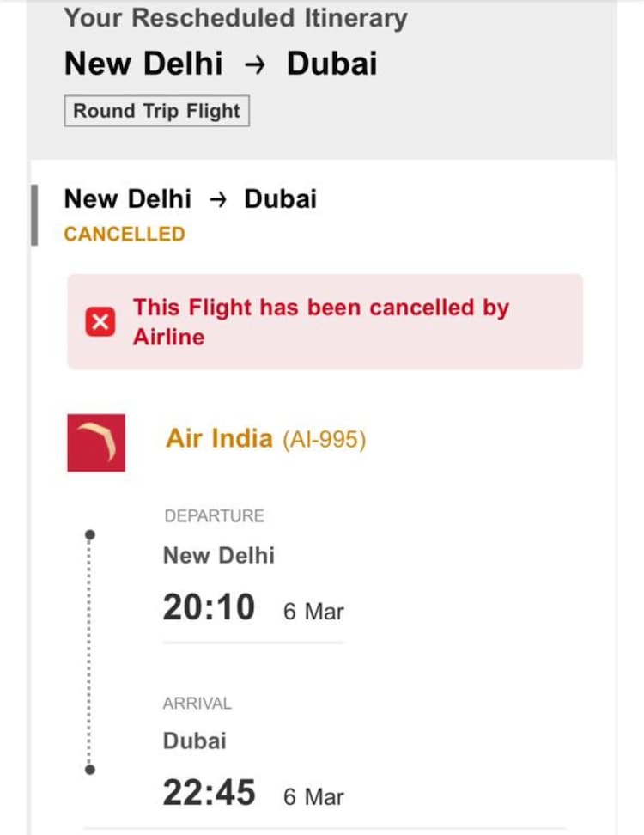Tap the CANCELLED status label
Viewport: 644px width, 835px height.
click(125, 234)
